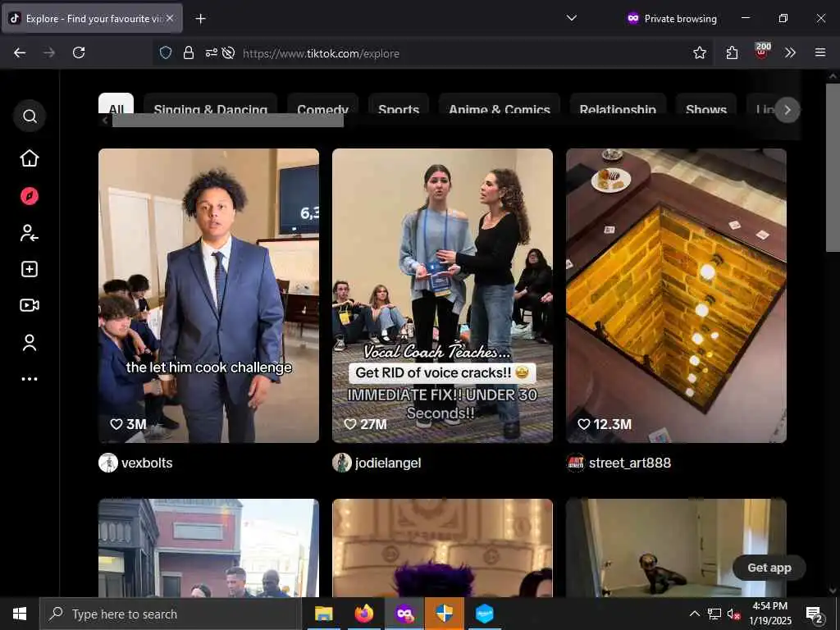Image resolution: width=840 pixels, height=630 pixels.
Task: Show hidden system tray icons
Action: point(694,614)
